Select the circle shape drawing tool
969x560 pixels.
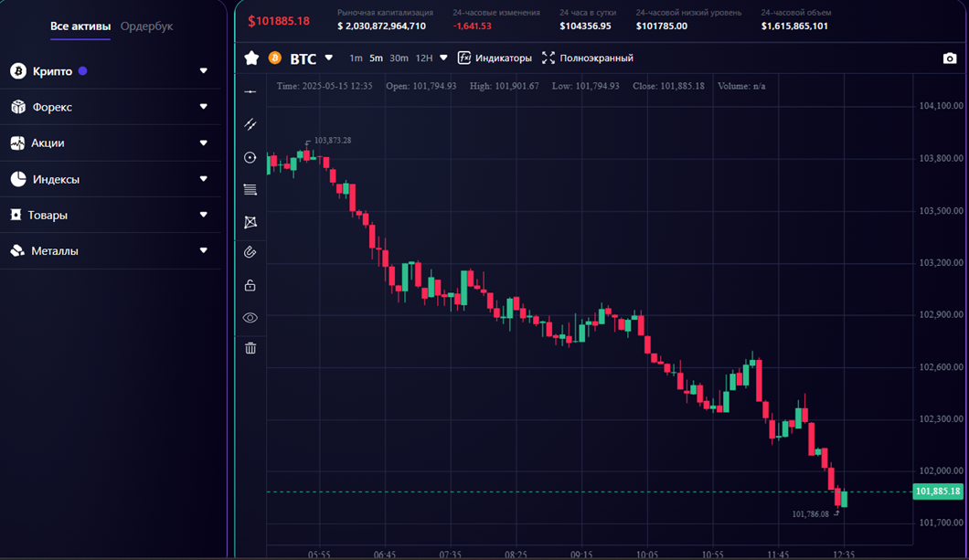(250, 157)
